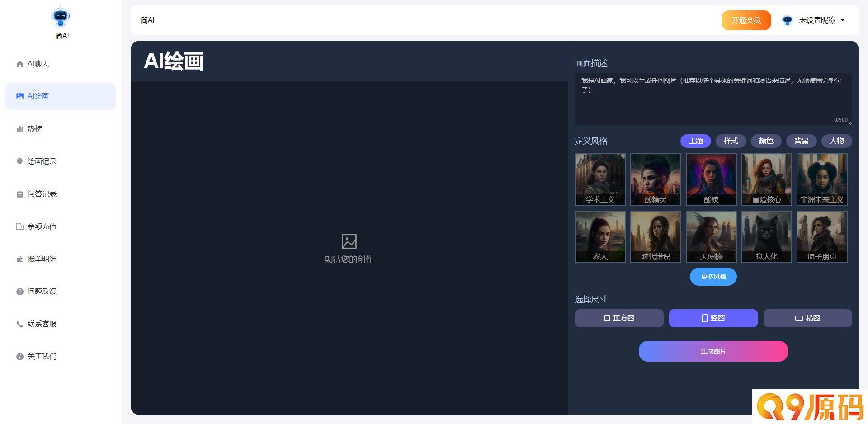Focus the 画面描述 text area
Viewport: 868px width, 424px height.
[x=713, y=99]
